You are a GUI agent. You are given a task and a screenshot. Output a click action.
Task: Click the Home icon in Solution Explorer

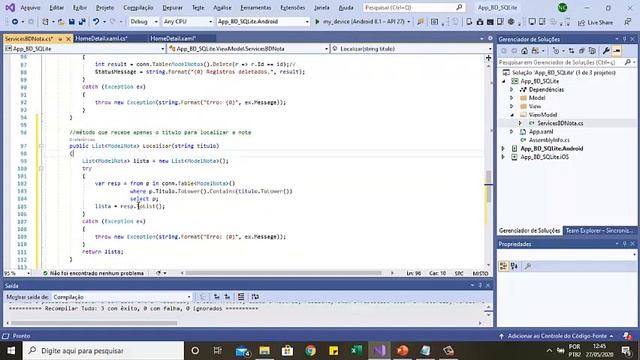(x=524, y=51)
